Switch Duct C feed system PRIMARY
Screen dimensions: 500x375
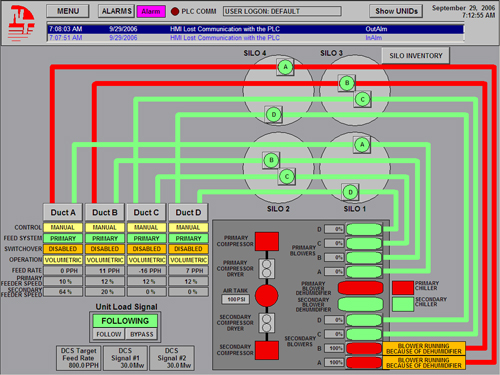pyautogui.click(x=146, y=238)
